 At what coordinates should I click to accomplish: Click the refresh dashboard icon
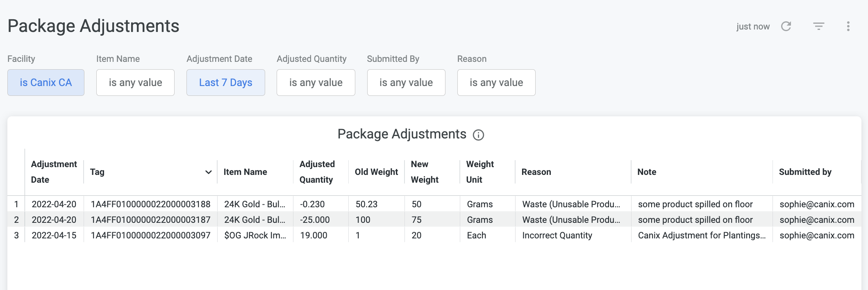click(x=786, y=26)
